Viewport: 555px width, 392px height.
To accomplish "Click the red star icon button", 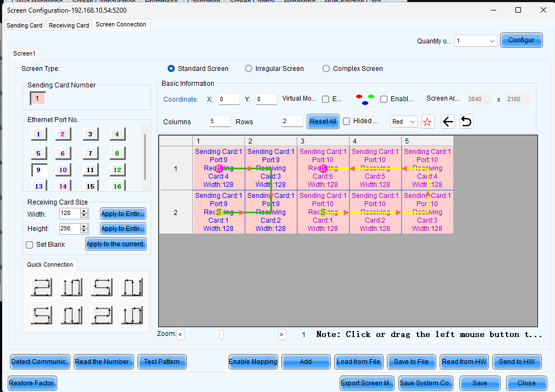I will tap(428, 122).
